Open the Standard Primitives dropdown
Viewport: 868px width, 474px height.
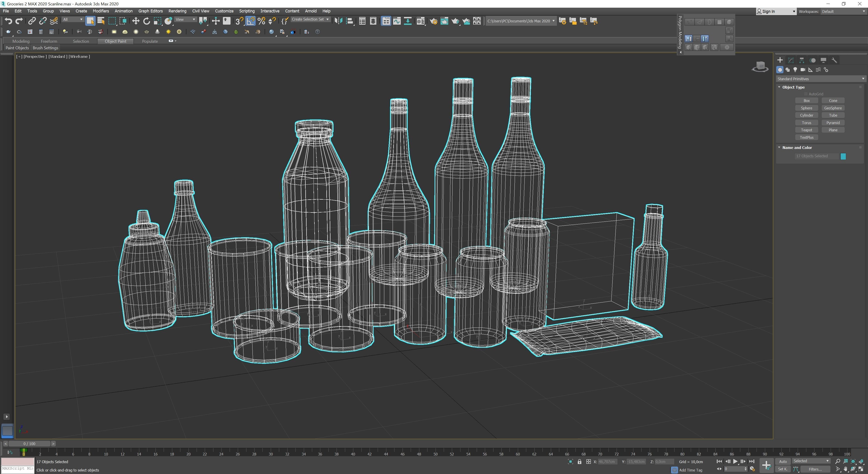click(x=821, y=79)
